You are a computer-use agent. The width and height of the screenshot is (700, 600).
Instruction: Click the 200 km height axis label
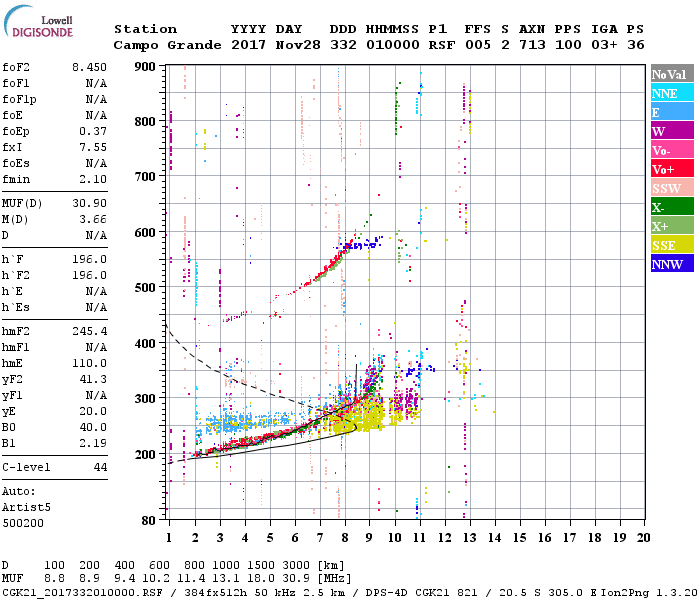point(145,454)
